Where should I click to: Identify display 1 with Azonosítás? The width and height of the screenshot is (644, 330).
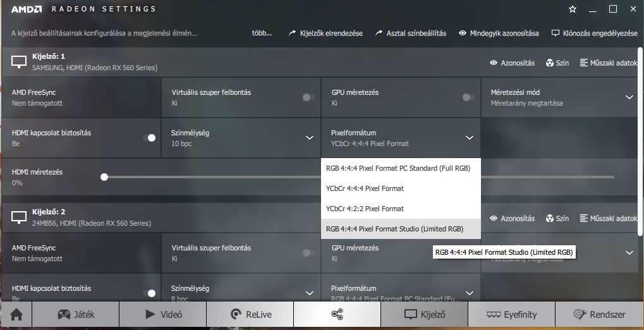click(512, 63)
